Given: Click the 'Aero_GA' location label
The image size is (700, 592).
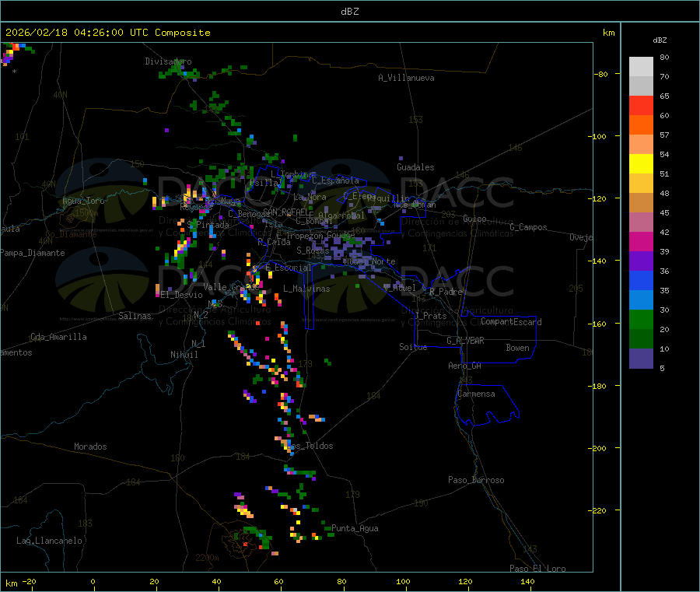Looking at the screenshot, I should click(x=465, y=366).
